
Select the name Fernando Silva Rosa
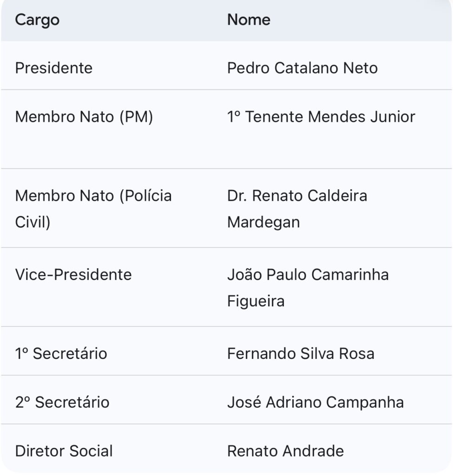[x=301, y=354]
